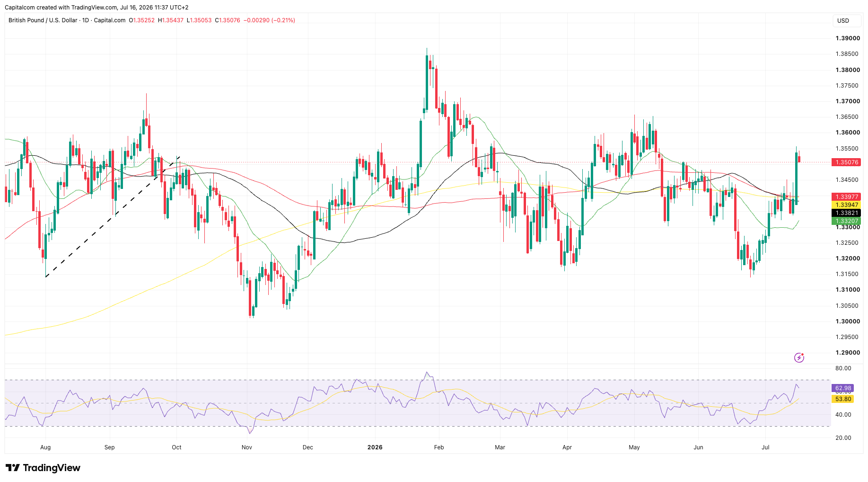
Task: Click the May label on the time axis
Action: [634, 447]
